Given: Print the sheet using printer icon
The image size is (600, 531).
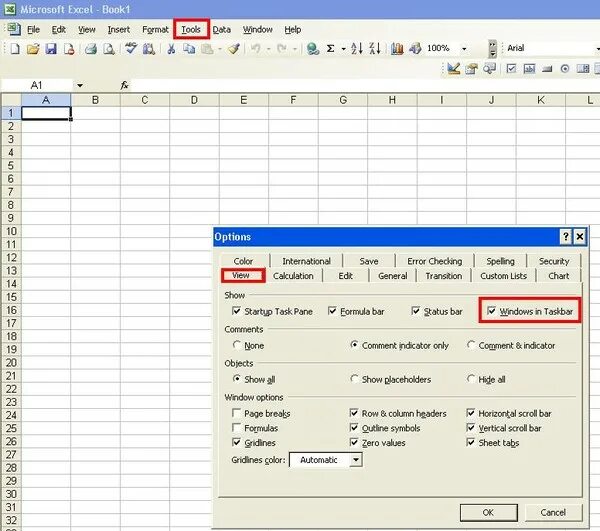Looking at the screenshot, I should (x=91, y=49).
